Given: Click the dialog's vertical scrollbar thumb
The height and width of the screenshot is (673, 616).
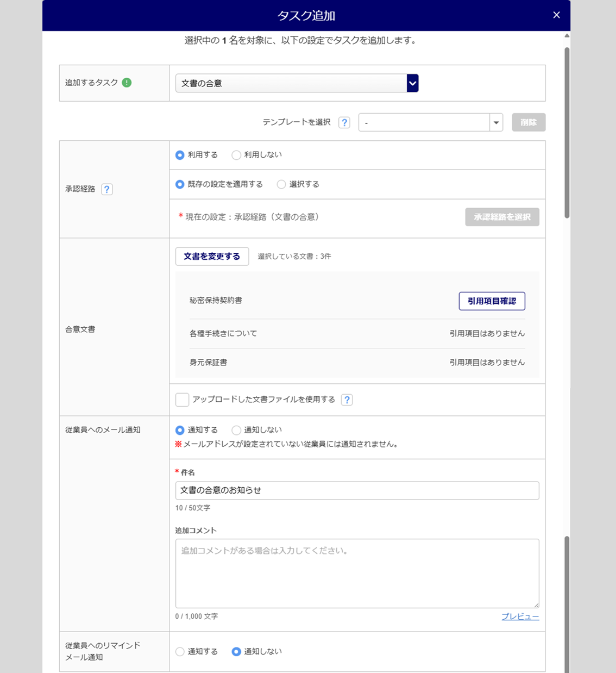Looking at the screenshot, I should (x=567, y=133).
